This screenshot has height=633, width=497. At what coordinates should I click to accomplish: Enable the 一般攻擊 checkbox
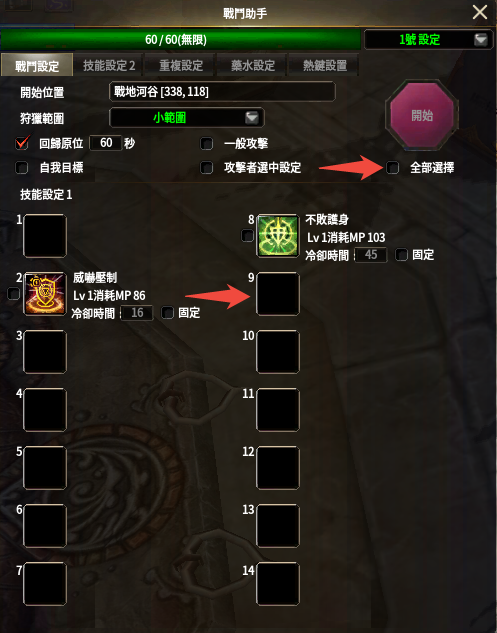(207, 143)
